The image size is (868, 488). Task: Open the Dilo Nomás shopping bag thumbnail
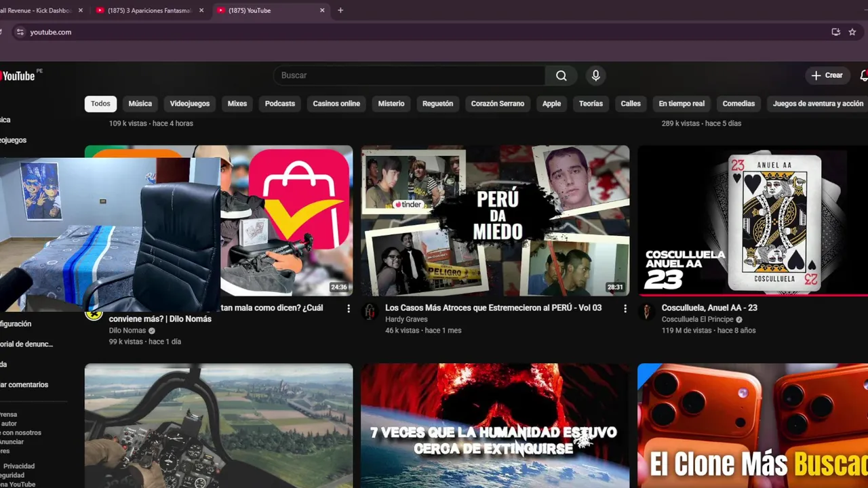pyautogui.click(x=286, y=220)
